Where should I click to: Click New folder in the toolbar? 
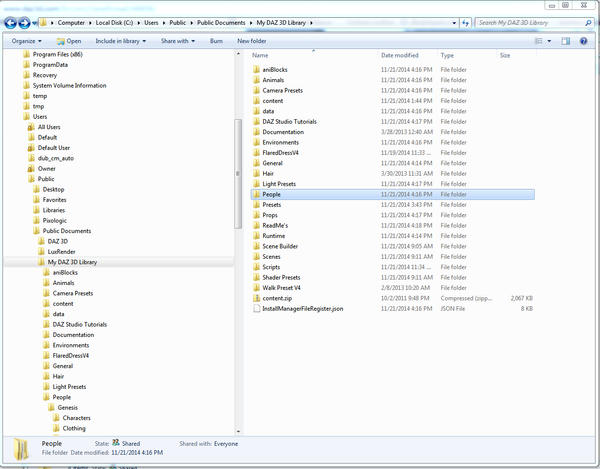click(x=252, y=41)
